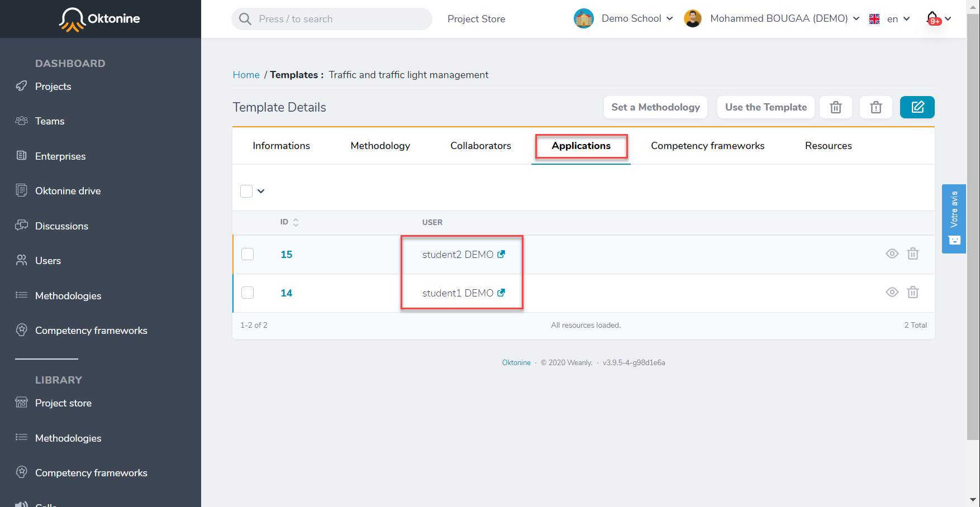Open dashboard Competency frameworks in sidebar
Image resolution: width=980 pixels, height=507 pixels.
tap(91, 331)
